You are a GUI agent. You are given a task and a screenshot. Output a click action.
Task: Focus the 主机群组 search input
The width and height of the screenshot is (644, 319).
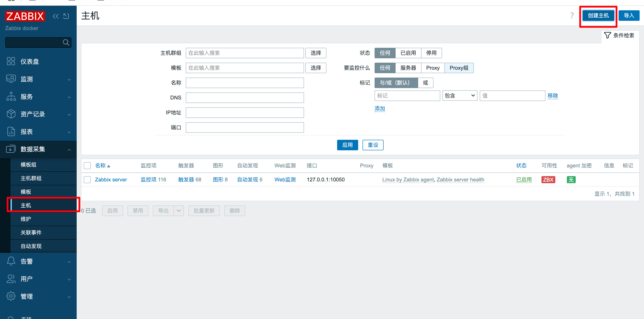[244, 53]
